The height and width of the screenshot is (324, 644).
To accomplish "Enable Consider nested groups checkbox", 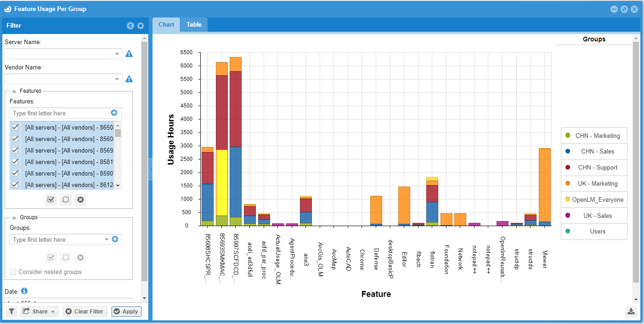I will [13, 272].
